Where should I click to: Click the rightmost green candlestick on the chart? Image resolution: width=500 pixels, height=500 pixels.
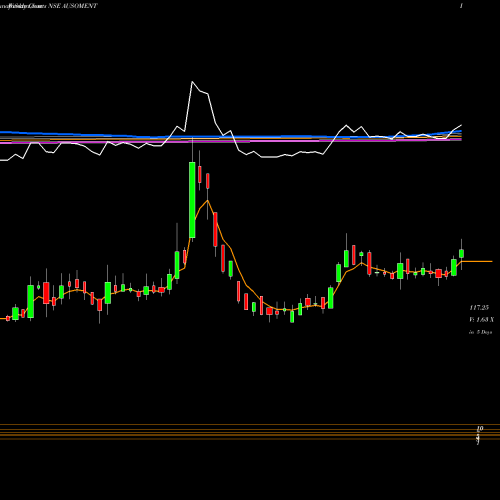click(x=462, y=253)
